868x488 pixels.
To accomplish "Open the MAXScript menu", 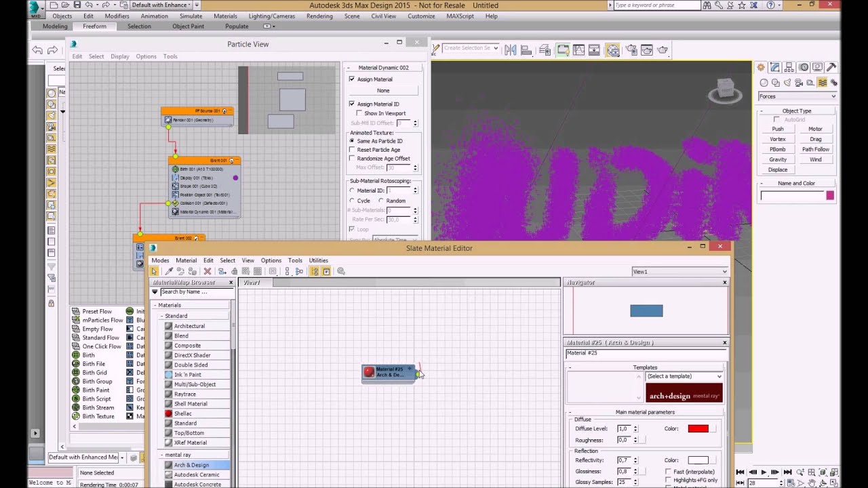I will pos(460,16).
